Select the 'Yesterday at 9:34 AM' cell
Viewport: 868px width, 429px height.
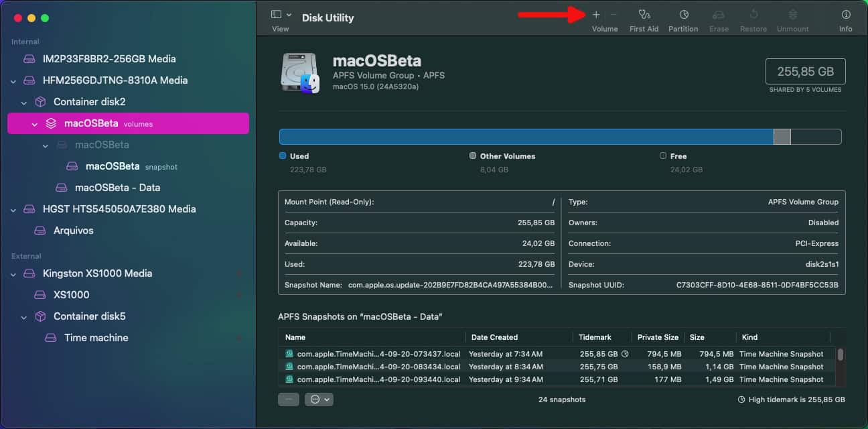(x=506, y=379)
